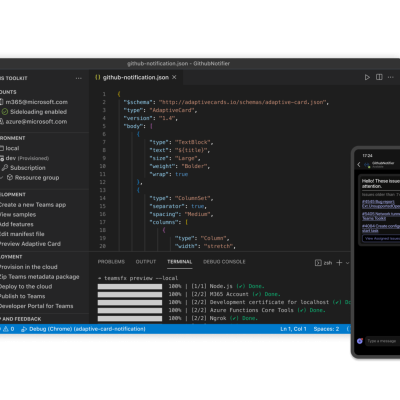
Task: Collapse the DEPLOYMENT section header
Action: (11, 257)
